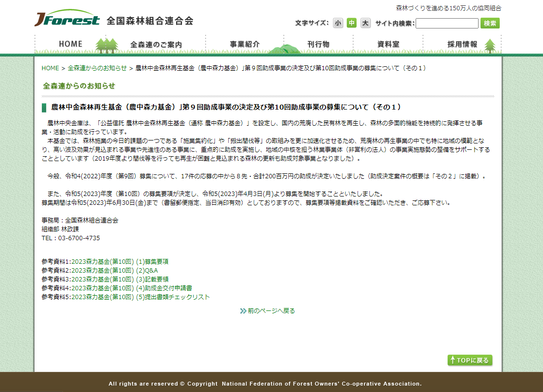Open reference document (3)記載要領
543x392 pixels.
point(120,280)
